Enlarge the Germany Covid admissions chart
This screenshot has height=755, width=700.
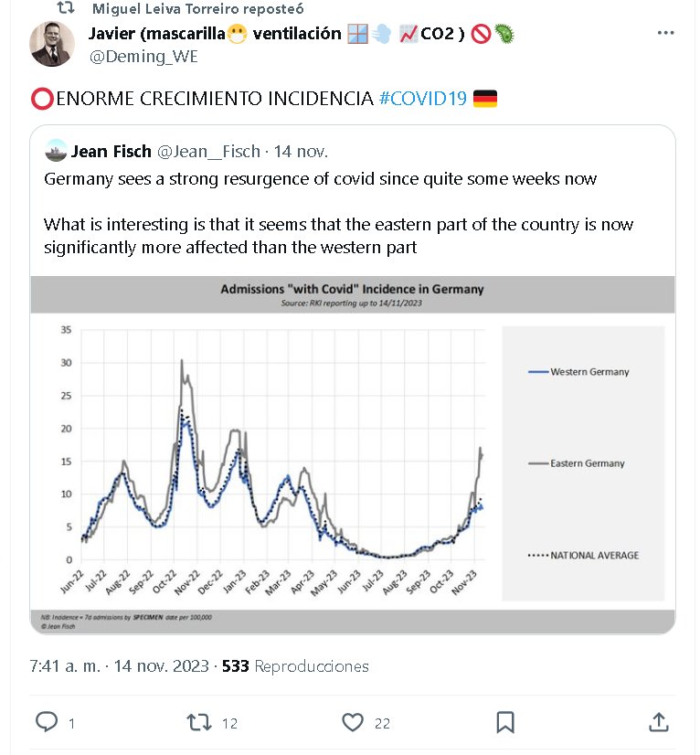[x=352, y=454]
